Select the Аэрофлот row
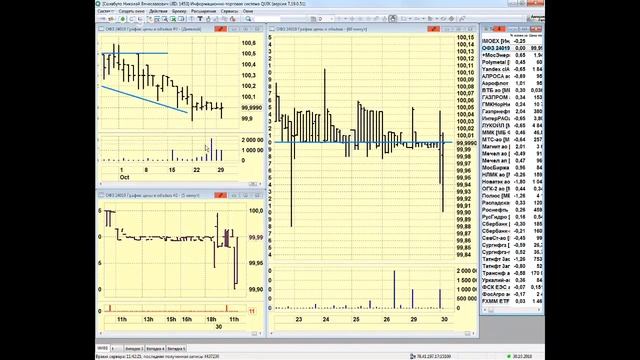 [x=512, y=83]
